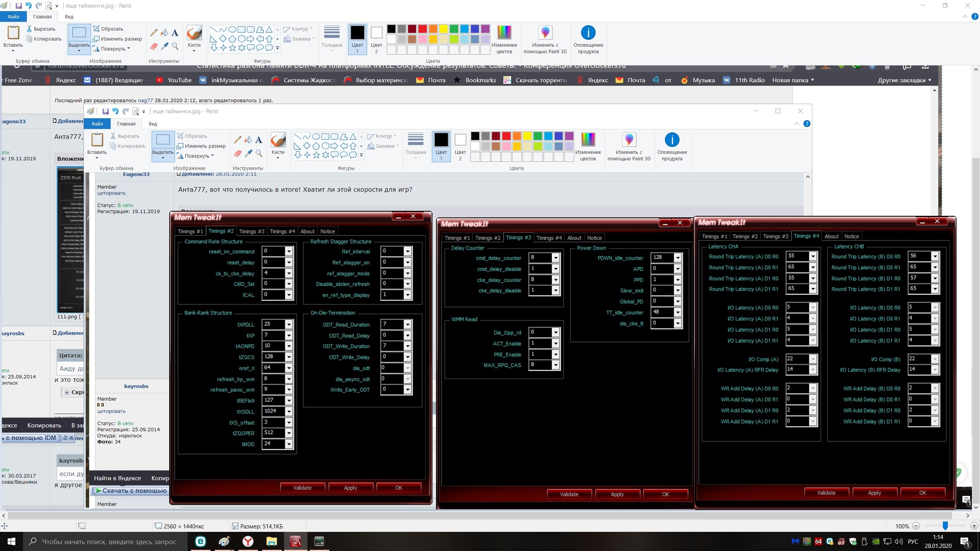
Task: Click Изменить размер in the top ribbon
Action: click(x=118, y=39)
